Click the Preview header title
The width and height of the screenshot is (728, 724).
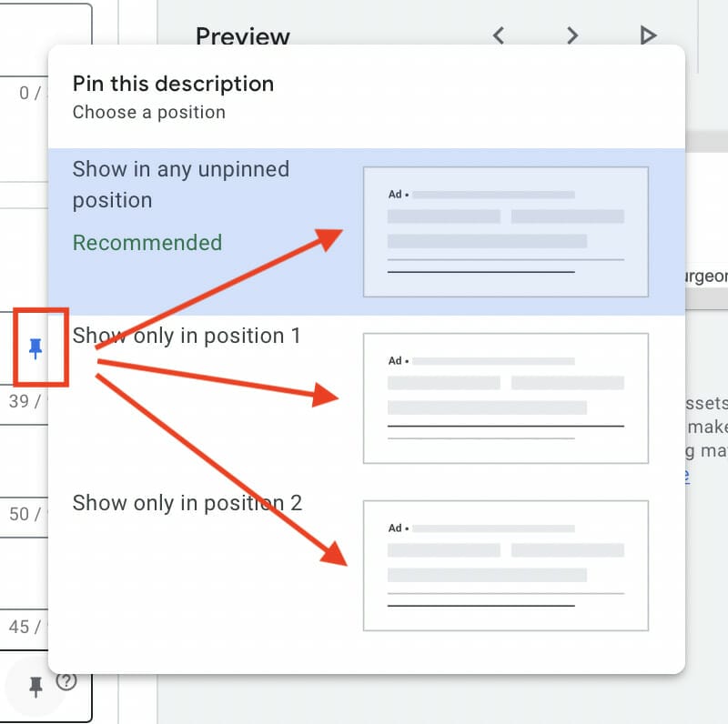click(x=243, y=36)
